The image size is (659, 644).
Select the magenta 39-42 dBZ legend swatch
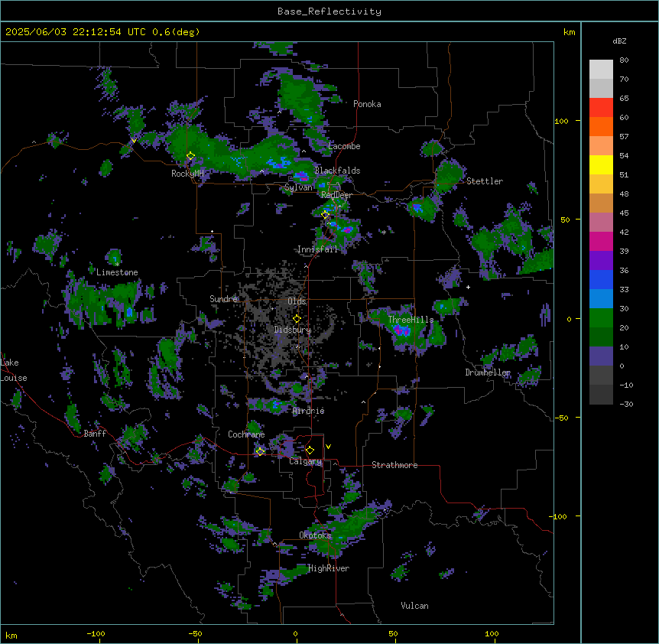[601, 241]
